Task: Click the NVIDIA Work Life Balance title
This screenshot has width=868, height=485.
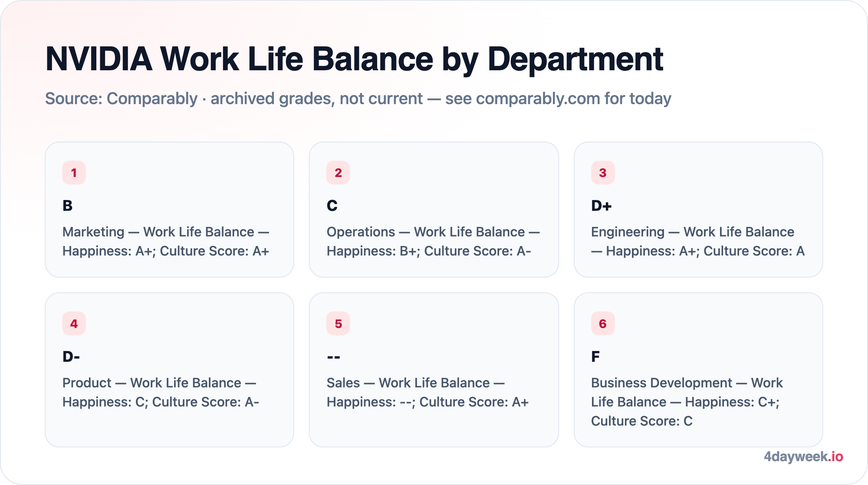Action: coord(354,59)
